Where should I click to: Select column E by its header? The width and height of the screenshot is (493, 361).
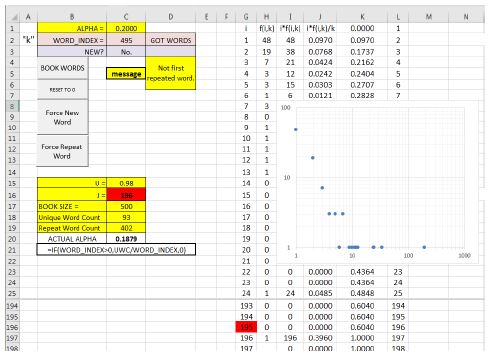coord(206,16)
